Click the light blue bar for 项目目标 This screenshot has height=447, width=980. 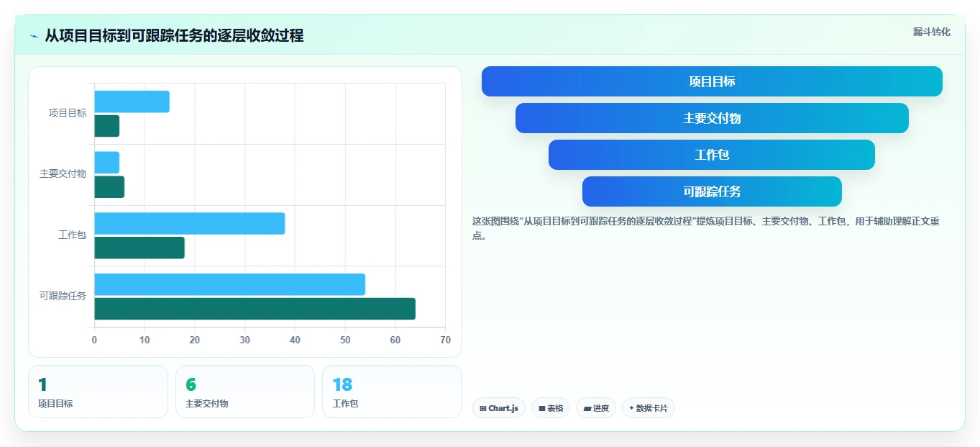click(x=132, y=101)
